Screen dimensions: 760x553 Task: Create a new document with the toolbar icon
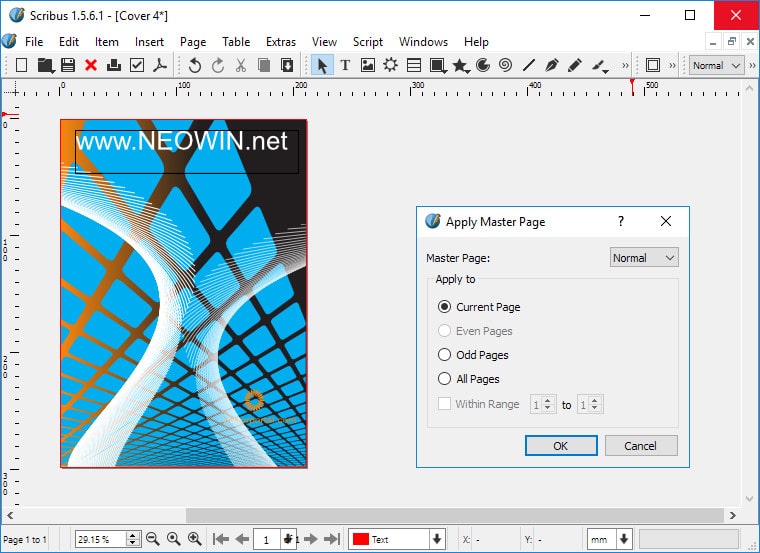[21, 65]
